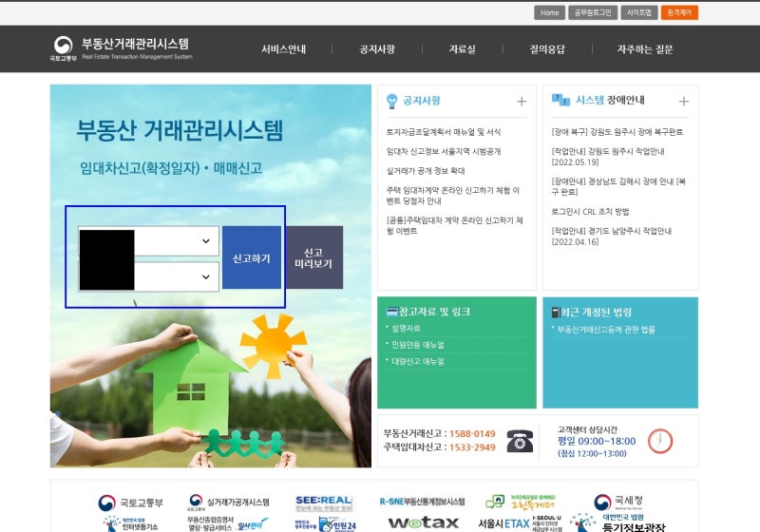Open the 민원24 logo link
This screenshot has width=760, height=532.
325,524
